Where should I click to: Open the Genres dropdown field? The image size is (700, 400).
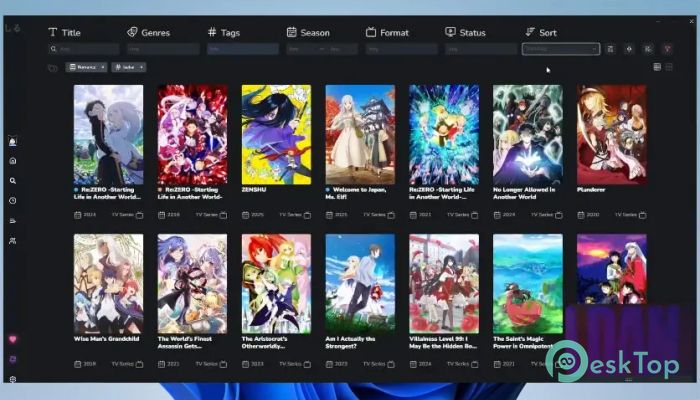point(163,49)
